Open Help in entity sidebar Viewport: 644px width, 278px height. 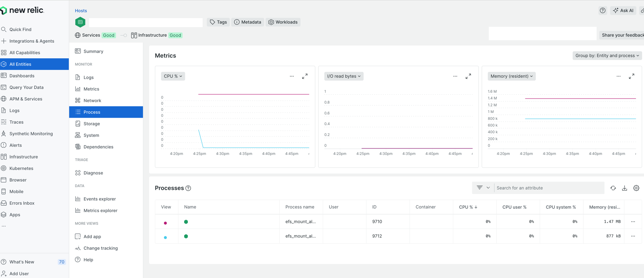88,260
